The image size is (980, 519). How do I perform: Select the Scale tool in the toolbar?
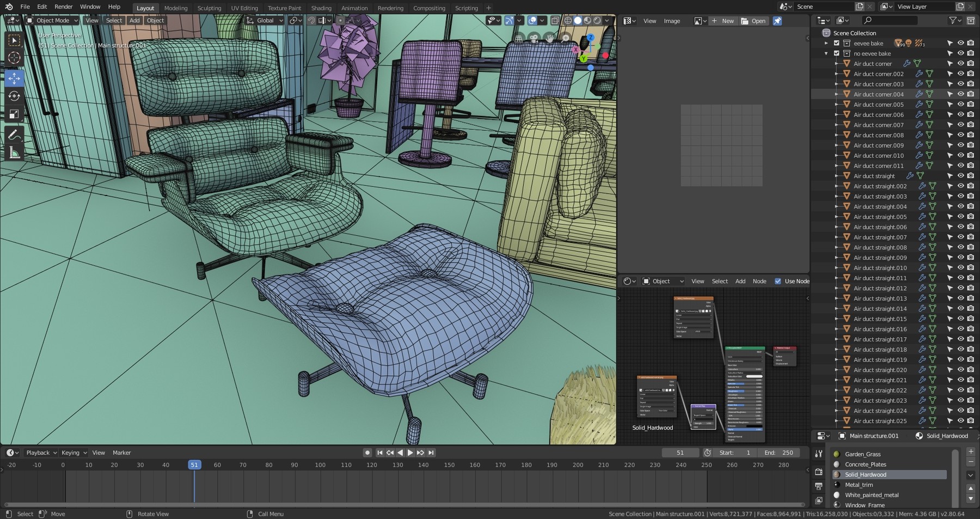14,114
